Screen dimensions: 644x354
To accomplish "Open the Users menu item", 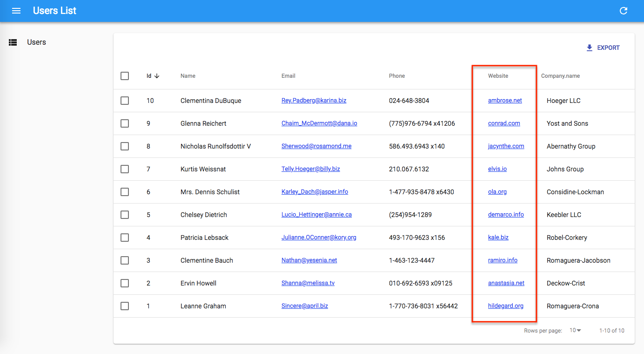I will coord(36,42).
